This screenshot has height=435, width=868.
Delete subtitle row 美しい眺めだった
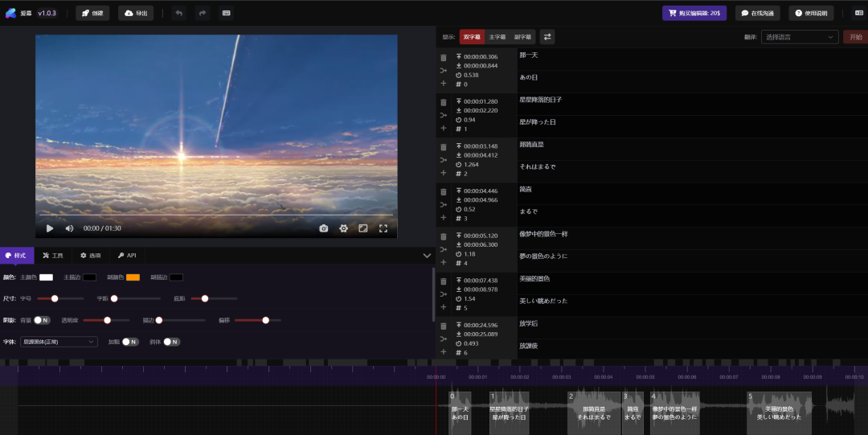(444, 281)
